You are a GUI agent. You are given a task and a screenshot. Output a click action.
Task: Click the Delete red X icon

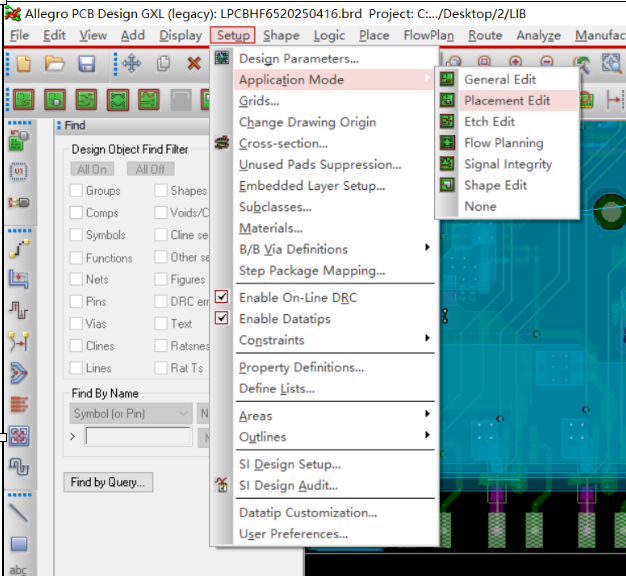[x=194, y=64]
